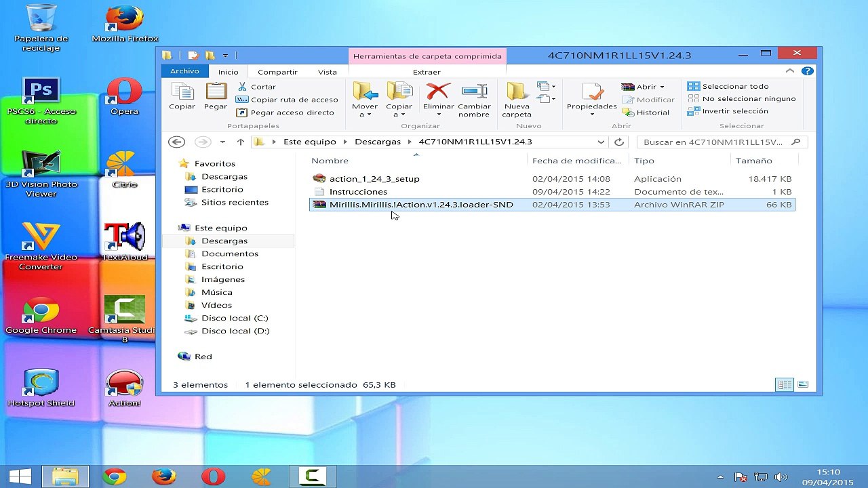Open Explorer help question mark icon

tap(807, 71)
